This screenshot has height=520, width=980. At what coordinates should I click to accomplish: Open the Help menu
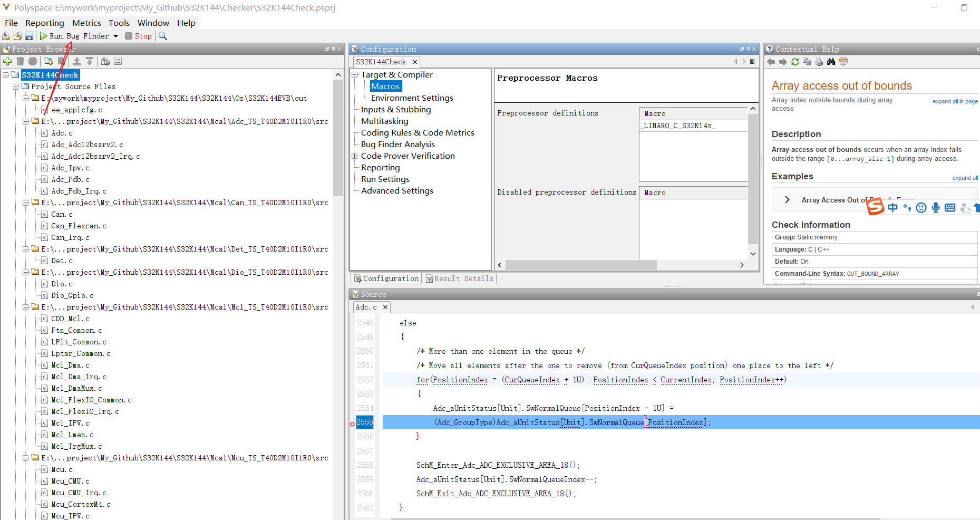[186, 23]
